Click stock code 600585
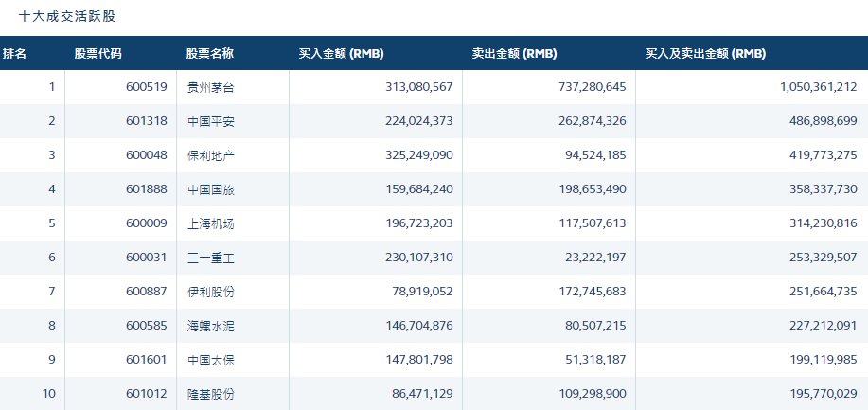868x410 pixels. click(x=146, y=326)
